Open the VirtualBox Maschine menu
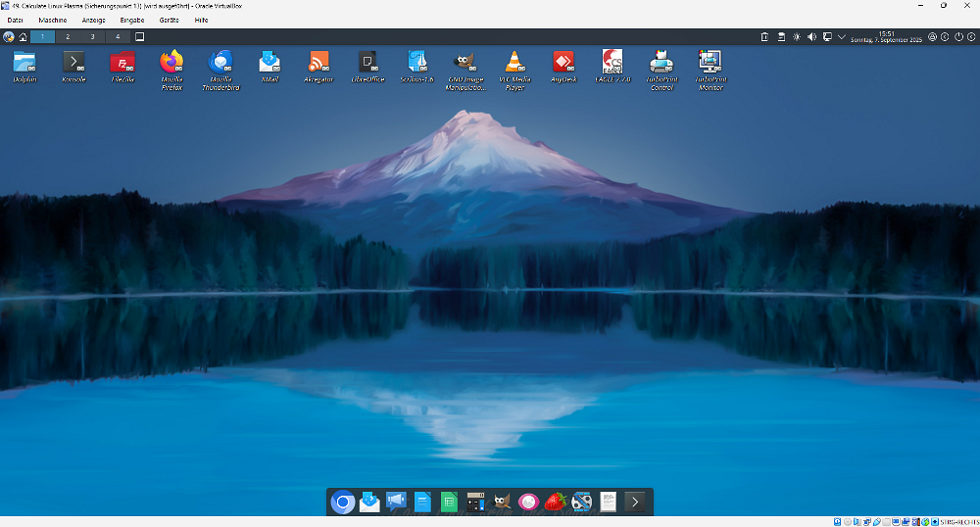This screenshot has height=527, width=980. pyautogui.click(x=53, y=20)
